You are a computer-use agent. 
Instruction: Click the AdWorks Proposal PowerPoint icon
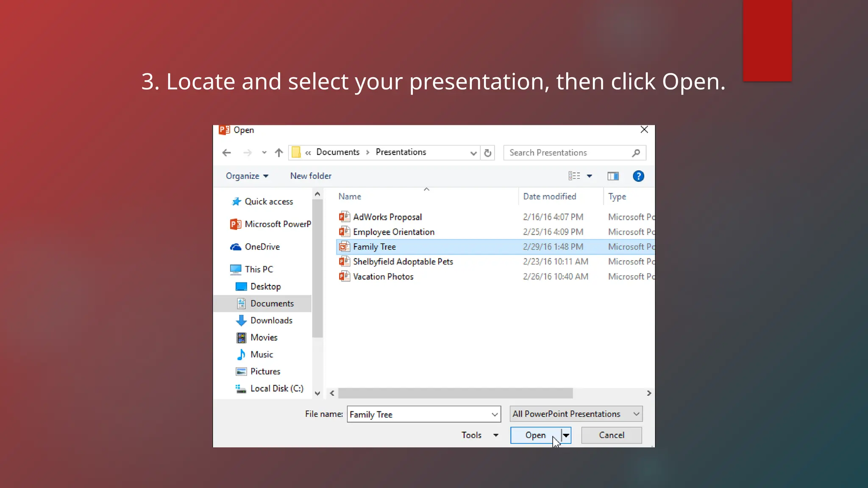[344, 217]
